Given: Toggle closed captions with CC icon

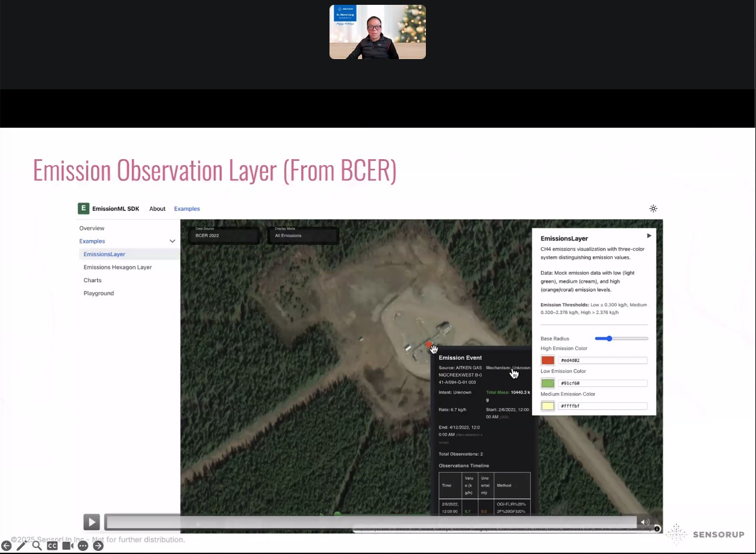Looking at the screenshot, I should (x=52, y=546).
